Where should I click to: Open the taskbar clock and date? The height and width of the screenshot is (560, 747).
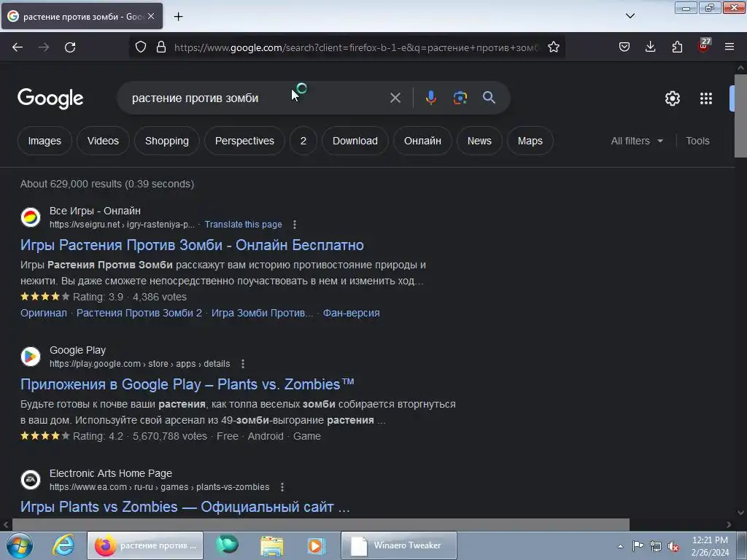[x=710, y=546]
